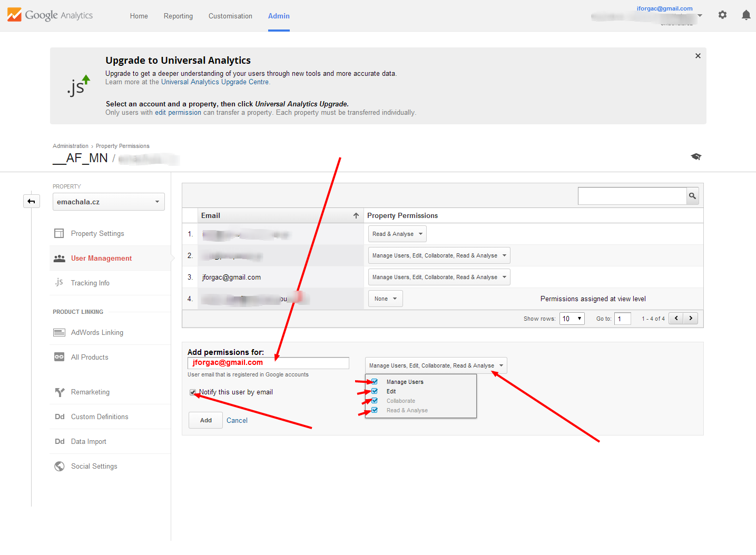Focus the Add permissions email field

click(x=268, y=363)
